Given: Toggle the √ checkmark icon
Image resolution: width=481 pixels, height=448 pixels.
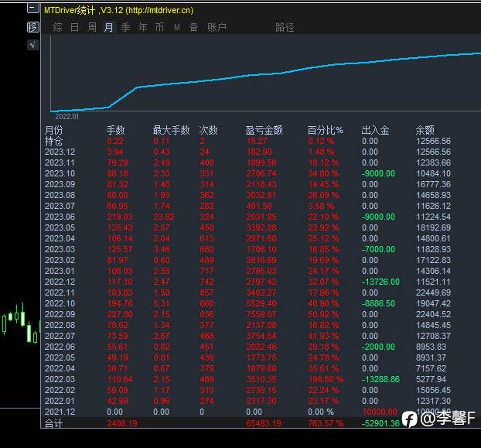Looking at the screenshot, I should (33, 45).
